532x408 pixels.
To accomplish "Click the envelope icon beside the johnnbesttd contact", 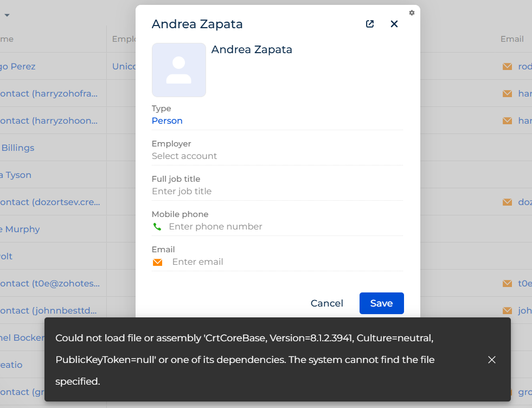I will pos(507,310).
